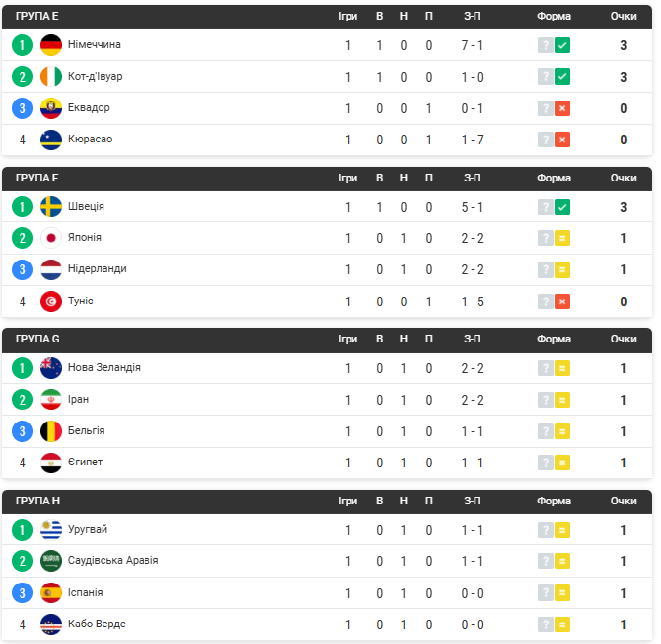
Task: Select the Japan flag icon
Action: [51, 238]
